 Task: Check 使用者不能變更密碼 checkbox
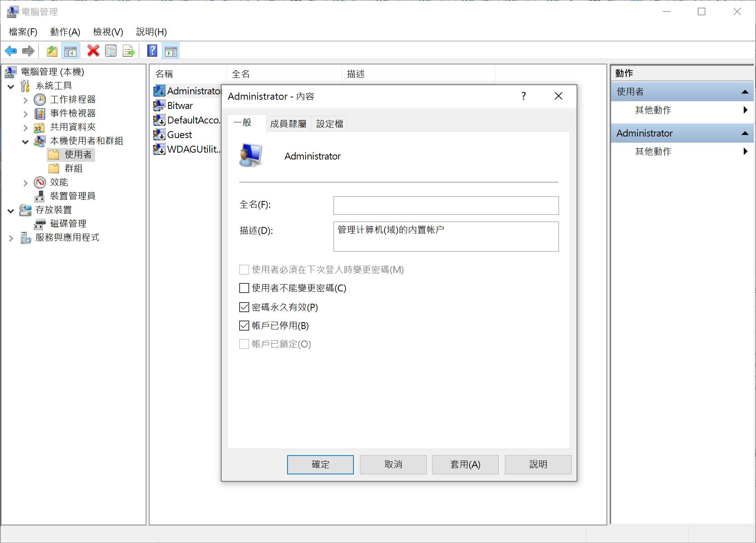pos(244,288)
